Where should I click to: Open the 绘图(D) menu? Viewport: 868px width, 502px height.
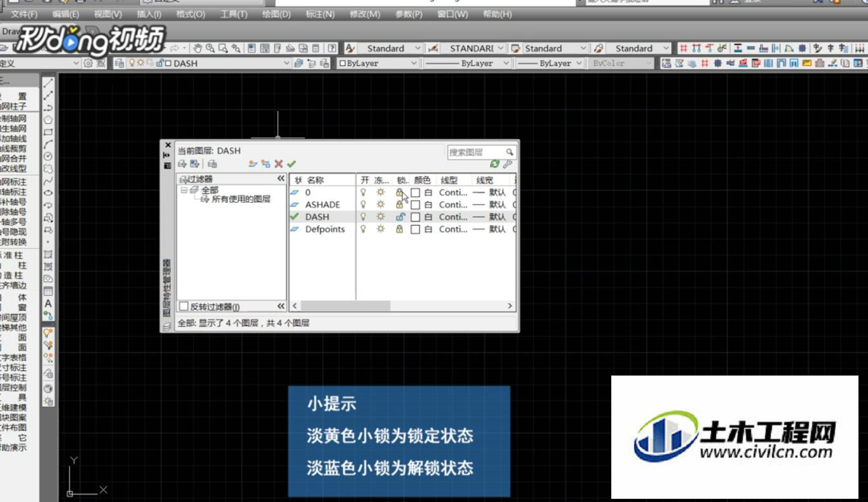tap(276, 14)
